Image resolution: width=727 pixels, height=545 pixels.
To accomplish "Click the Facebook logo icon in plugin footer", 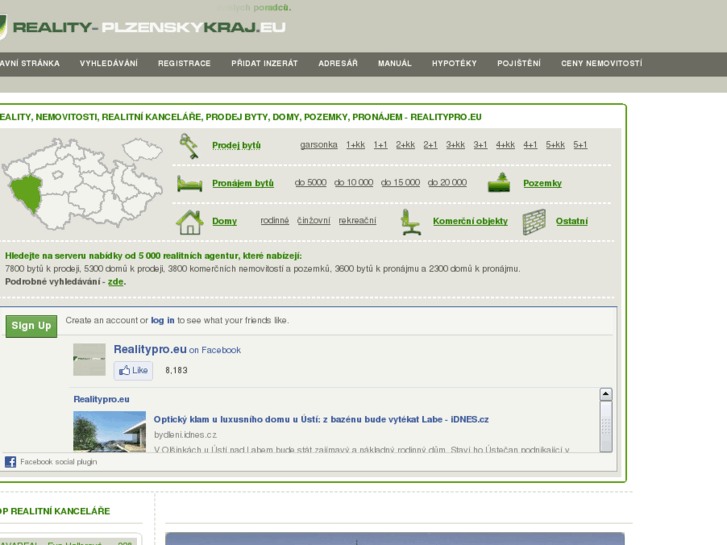I will click(x=10, y=462).
